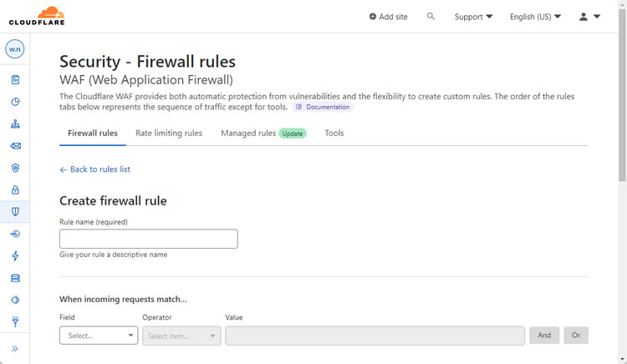Go back to rules list
Viewport: 627px width, 364px height.
click(95, 169)
